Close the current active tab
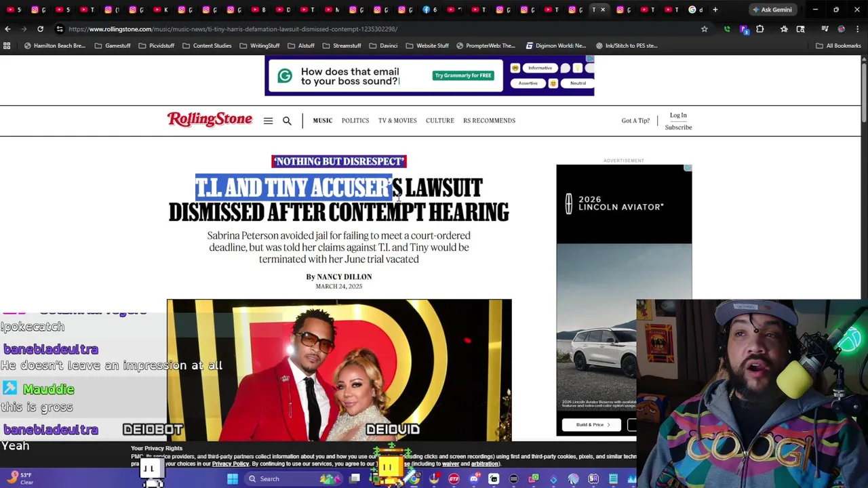Viewport: 868px width, 488px height. (603, 9)
